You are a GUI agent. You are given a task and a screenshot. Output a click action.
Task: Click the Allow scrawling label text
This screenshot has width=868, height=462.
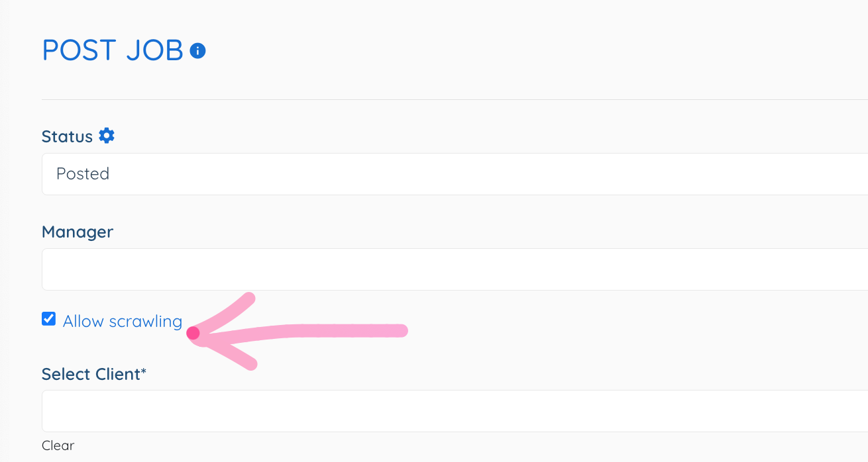click(123, 321)
